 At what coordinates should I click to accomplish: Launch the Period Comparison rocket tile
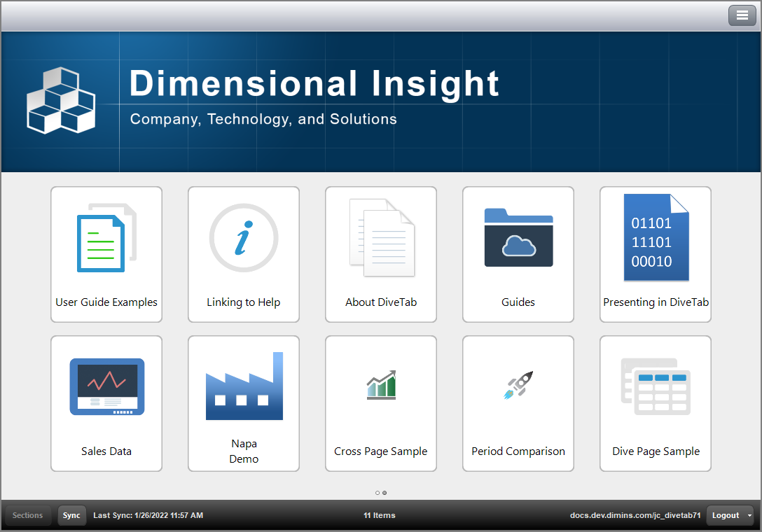tap(518, 403)
